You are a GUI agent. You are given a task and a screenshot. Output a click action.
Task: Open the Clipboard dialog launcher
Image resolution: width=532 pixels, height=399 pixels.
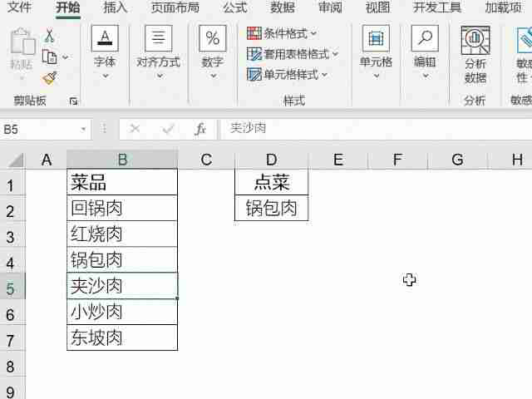73,101
